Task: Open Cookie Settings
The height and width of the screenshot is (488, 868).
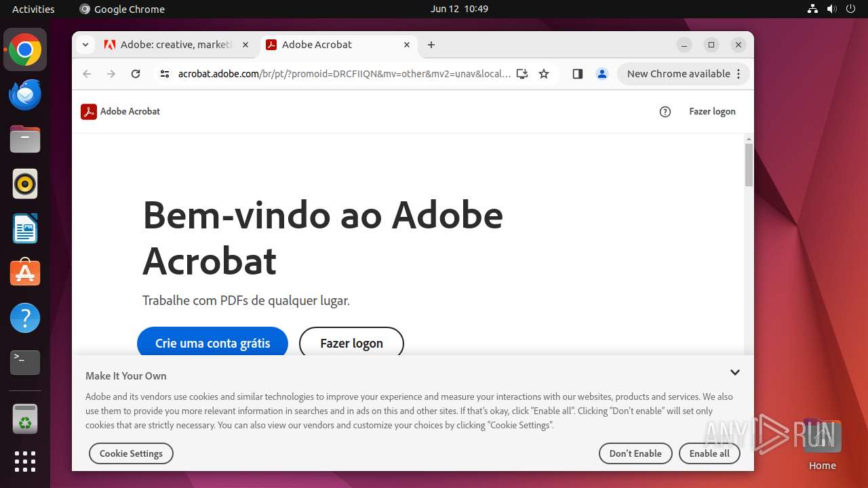Action: (131, 453)
